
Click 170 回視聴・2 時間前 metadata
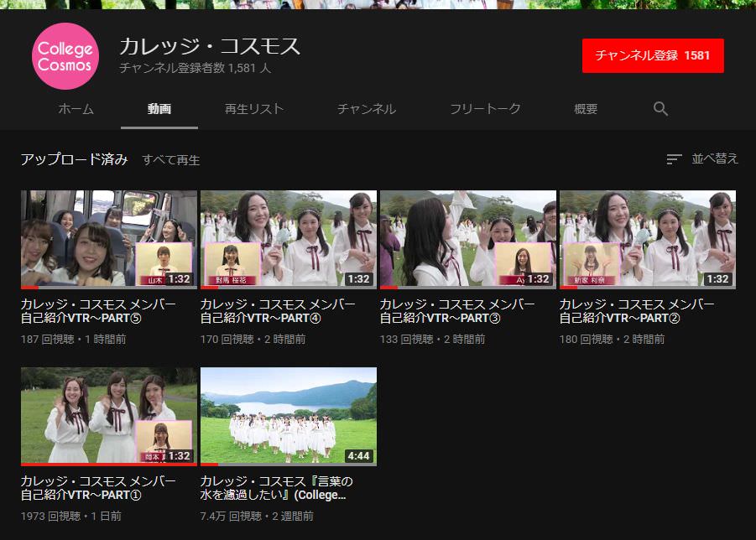[253, 339]
